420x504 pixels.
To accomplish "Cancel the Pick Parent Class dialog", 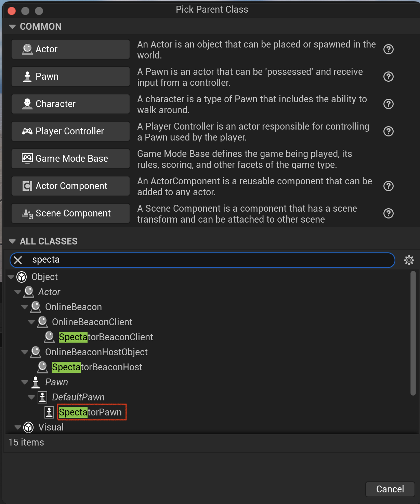I will 390,489.
